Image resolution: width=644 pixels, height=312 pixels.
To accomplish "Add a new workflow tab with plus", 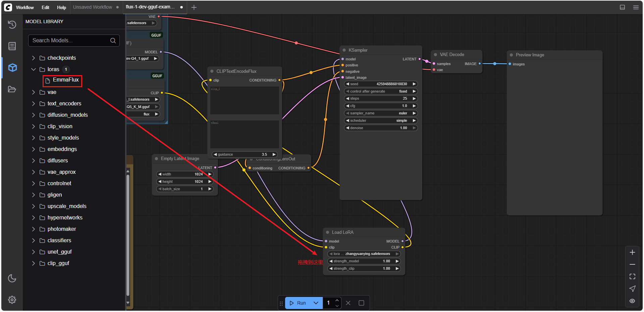I will [194, 7].
